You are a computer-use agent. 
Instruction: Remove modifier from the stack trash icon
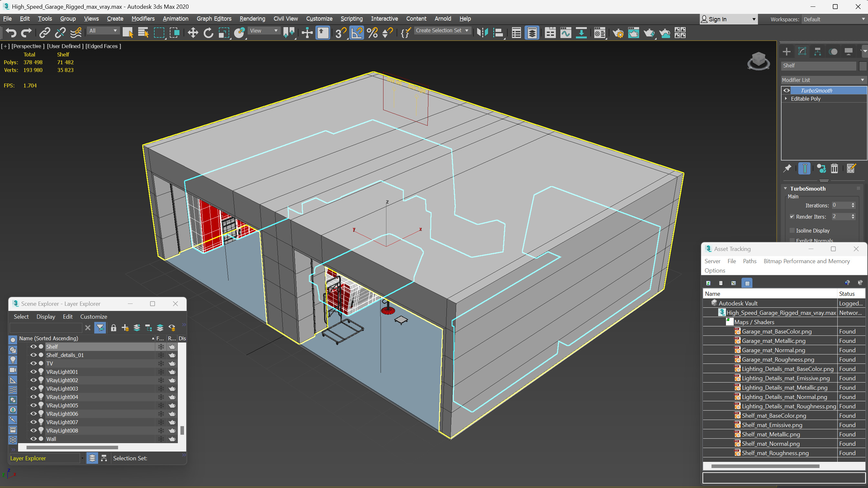pos(834,168)
